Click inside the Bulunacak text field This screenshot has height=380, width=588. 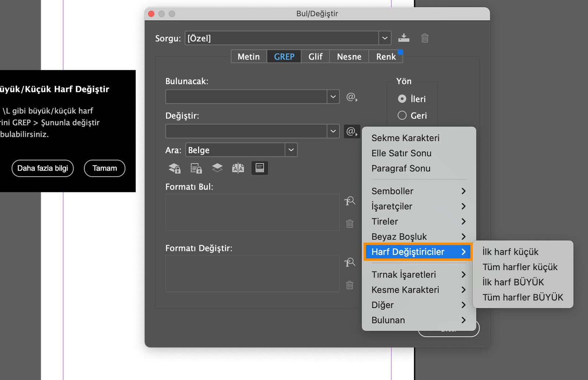coord(246,97)
